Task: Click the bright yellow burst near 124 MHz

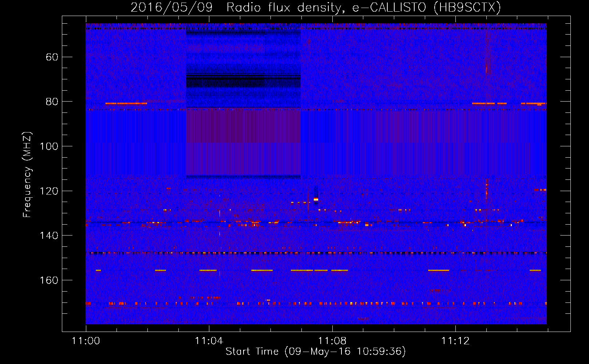Action: point(316,199)
